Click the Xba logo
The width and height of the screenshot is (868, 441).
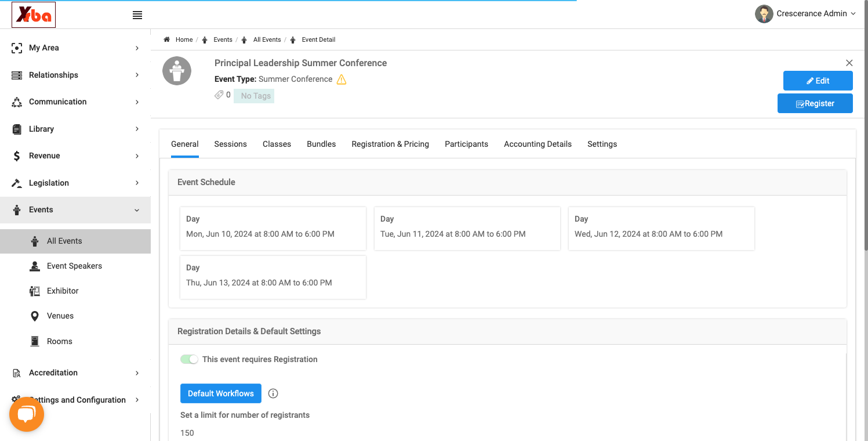tap(34, 15)
